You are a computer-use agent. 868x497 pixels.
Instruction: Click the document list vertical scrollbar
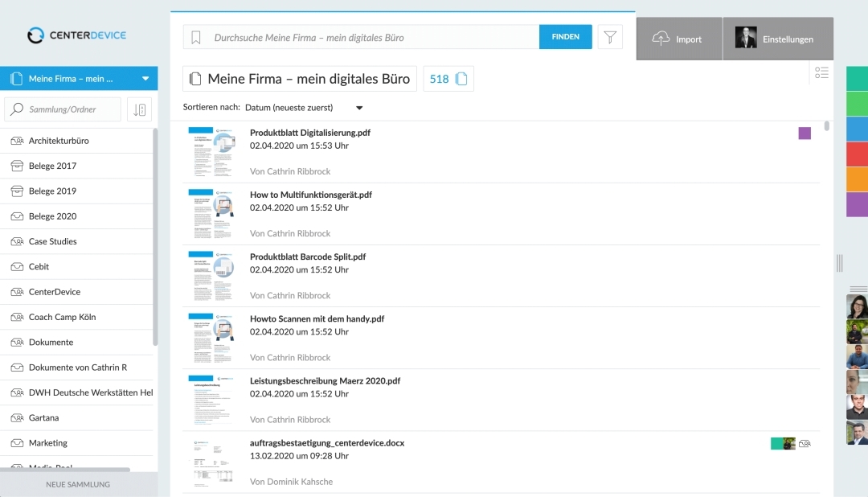point(826,125)
